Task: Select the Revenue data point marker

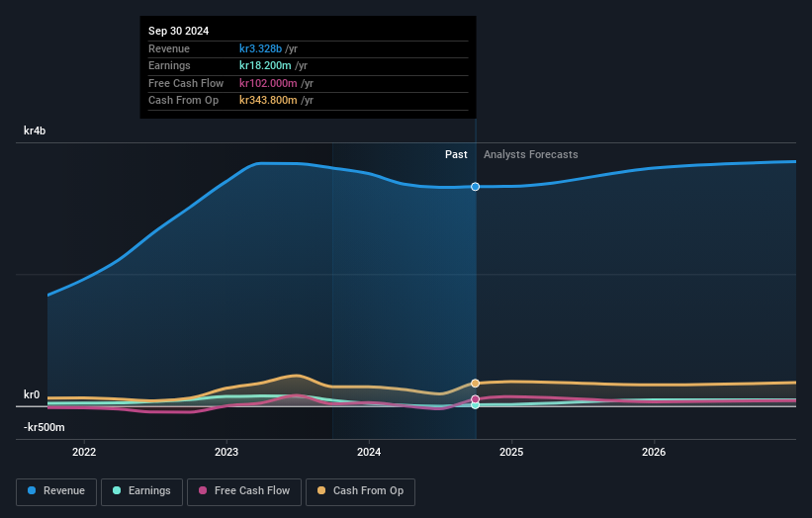Action: click(x=475, y=187)
